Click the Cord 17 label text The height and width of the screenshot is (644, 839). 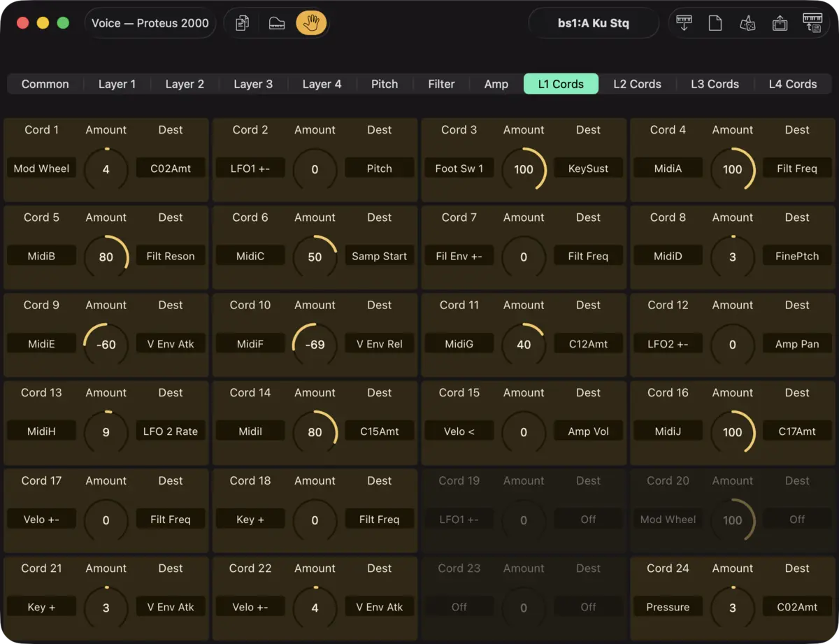pos(41,480)
